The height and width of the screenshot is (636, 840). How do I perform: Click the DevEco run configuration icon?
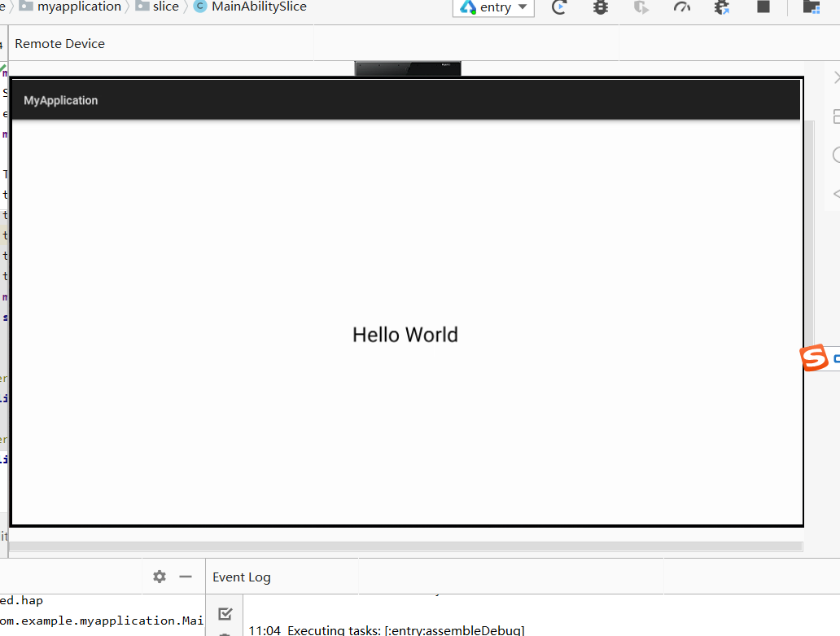point(468,8)
